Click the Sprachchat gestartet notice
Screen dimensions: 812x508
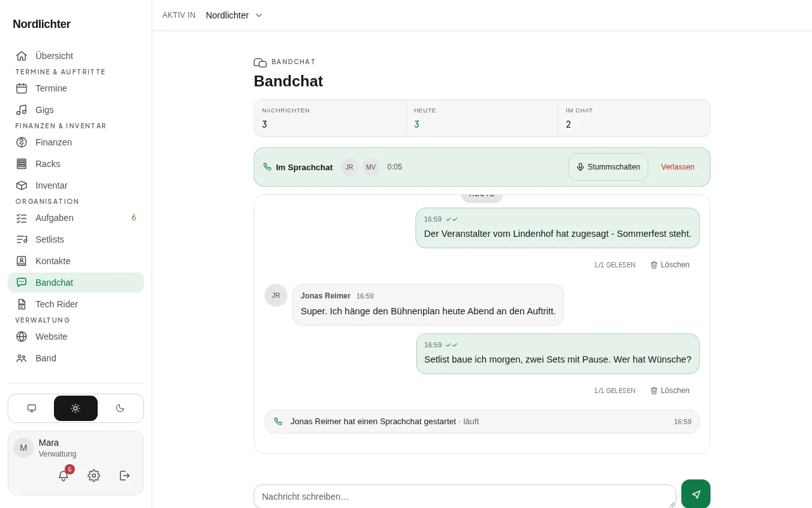pyautogui.click(x=482, y=422)
